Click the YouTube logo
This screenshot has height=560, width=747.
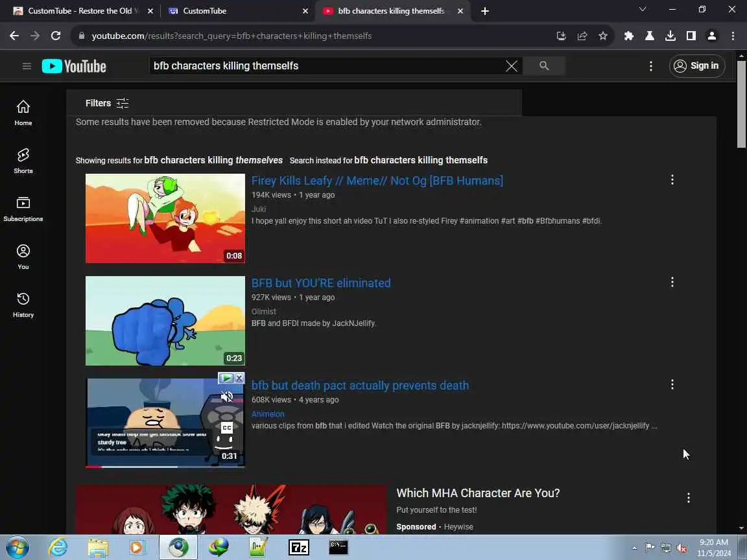(75, 66)
